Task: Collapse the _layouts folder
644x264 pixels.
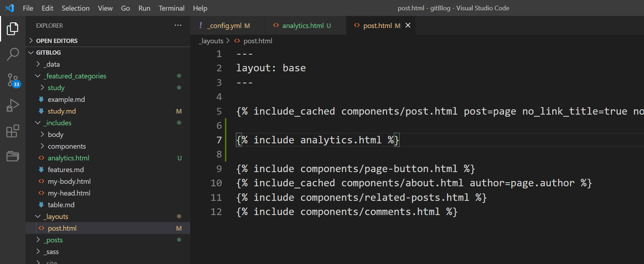Action: coord(38,216)
